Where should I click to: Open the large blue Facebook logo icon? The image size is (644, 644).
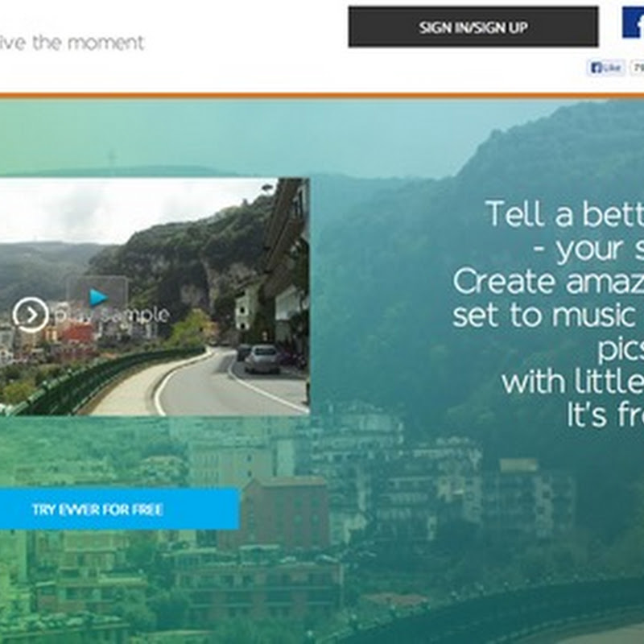point(633,23)
